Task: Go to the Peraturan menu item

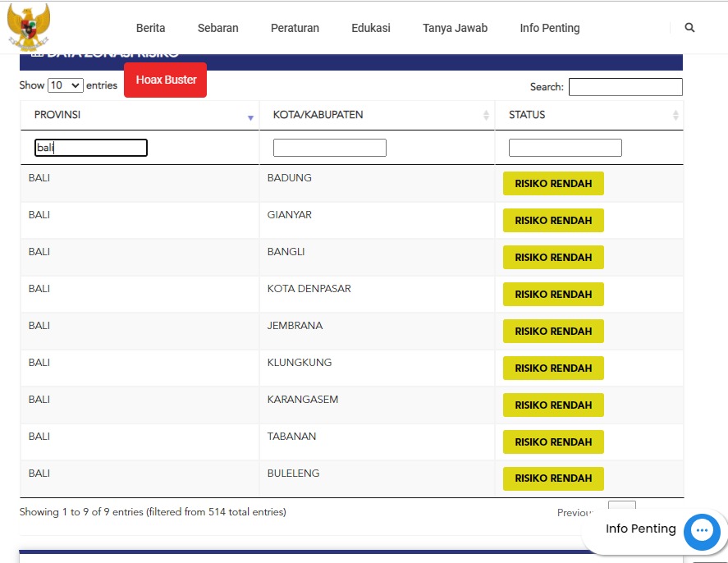Action: pyautogui.click(x=295, y=28)
